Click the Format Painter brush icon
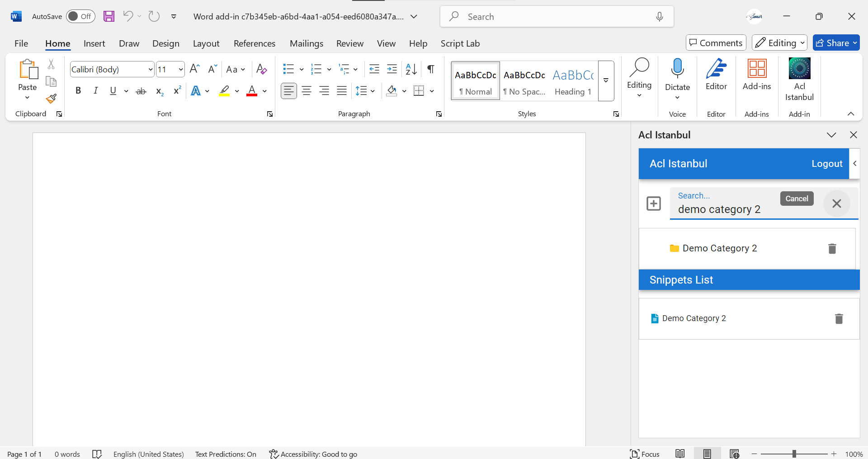This screenshot has height=459, width=868. (51, 99)
